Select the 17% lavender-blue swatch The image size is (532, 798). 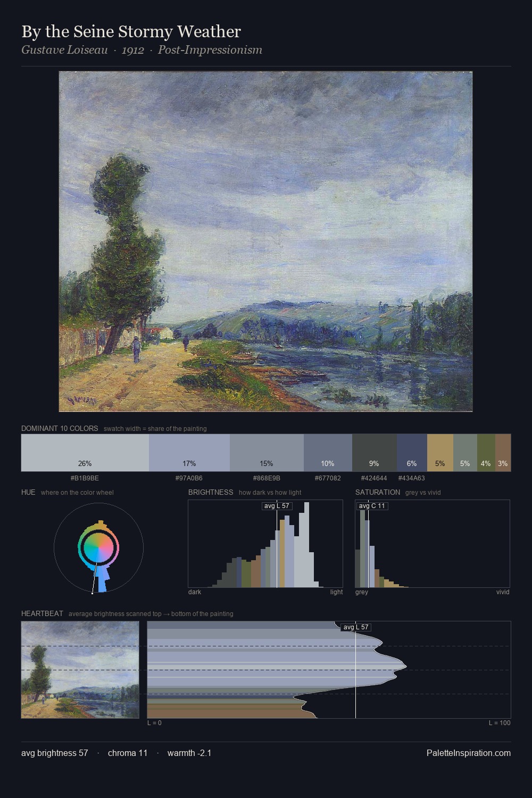click(189, 453)
